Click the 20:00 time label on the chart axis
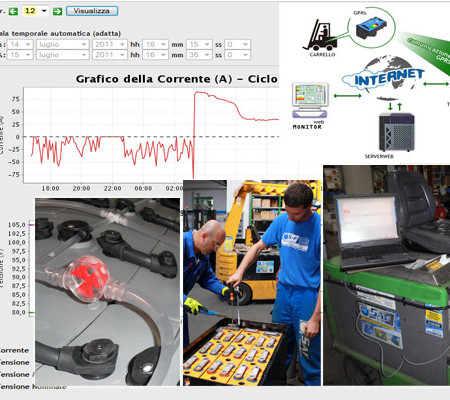The width and height of the screenshot is (450, 400). tap(81, 188)
